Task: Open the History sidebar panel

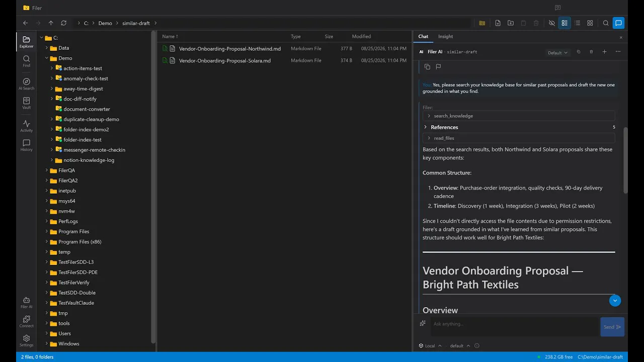Action: 26,145
